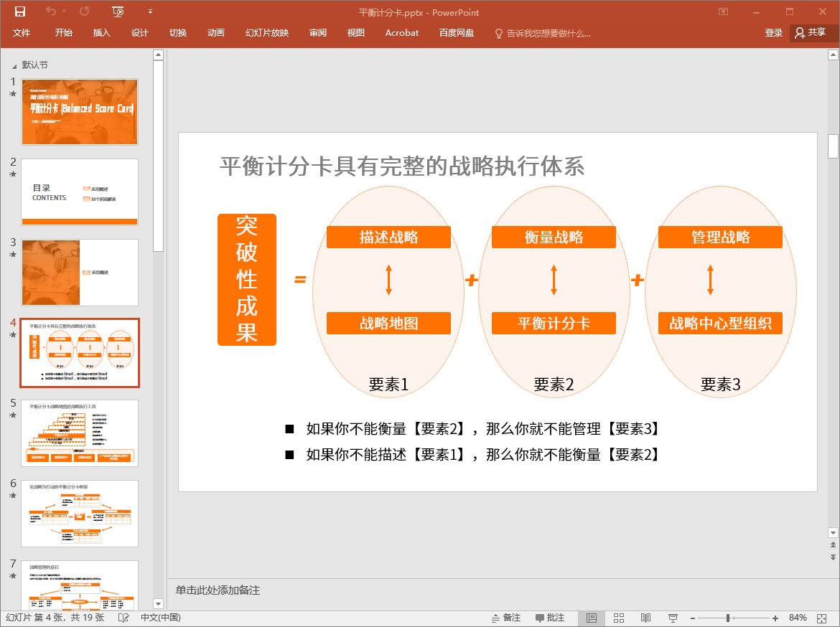The height and width of the screenshot is (627, 840).
Task: Select slide 6 thumbnail
Action: [80, 514]
